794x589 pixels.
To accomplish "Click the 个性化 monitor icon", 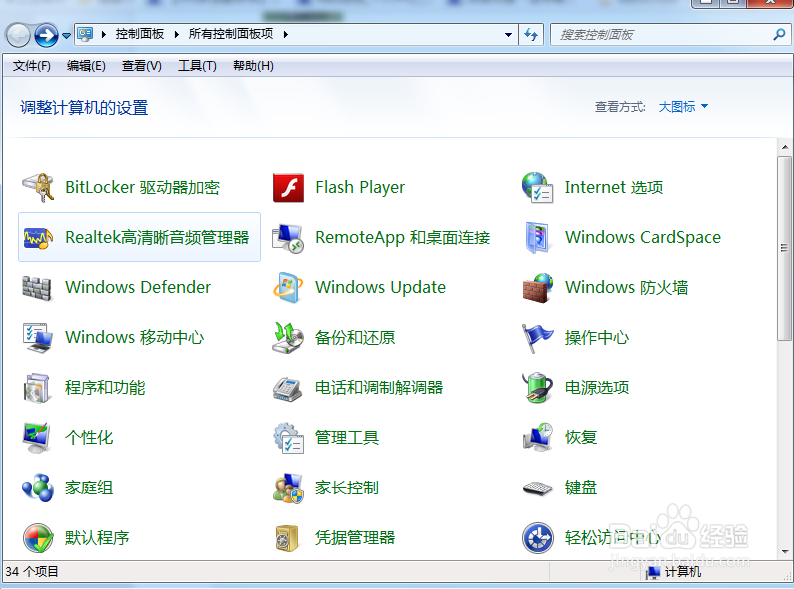I will point(37,438).
